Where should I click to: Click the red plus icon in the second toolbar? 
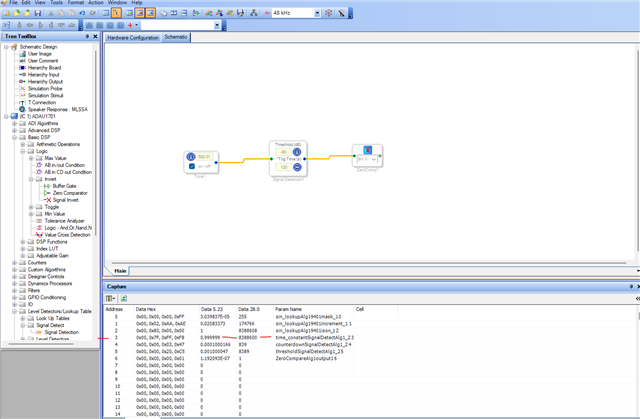point(130,25)
